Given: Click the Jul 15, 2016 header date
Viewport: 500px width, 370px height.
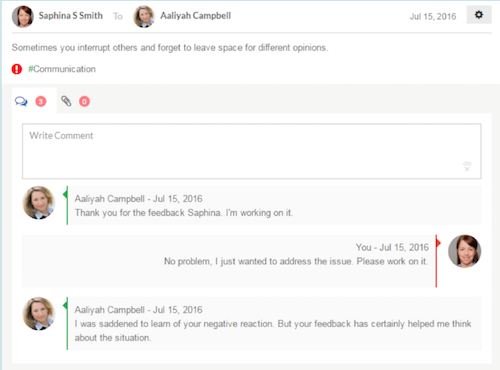Looking at the screenshot, I should tap(433, 16).
